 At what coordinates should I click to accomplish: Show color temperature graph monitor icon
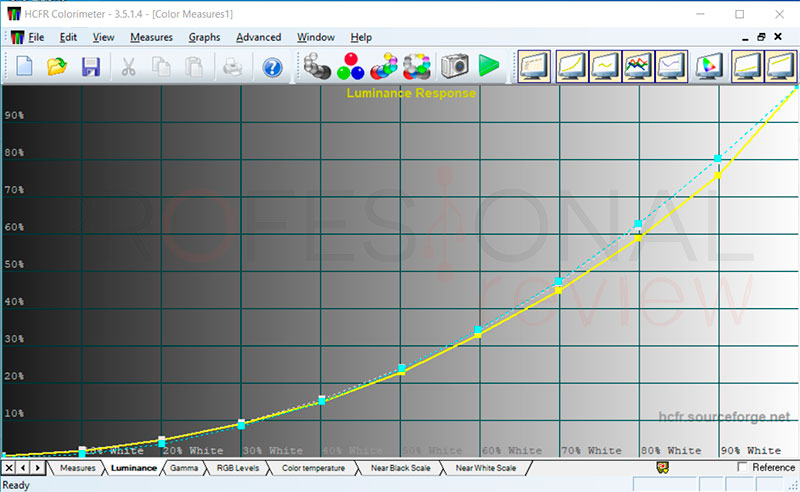[671, 66]
